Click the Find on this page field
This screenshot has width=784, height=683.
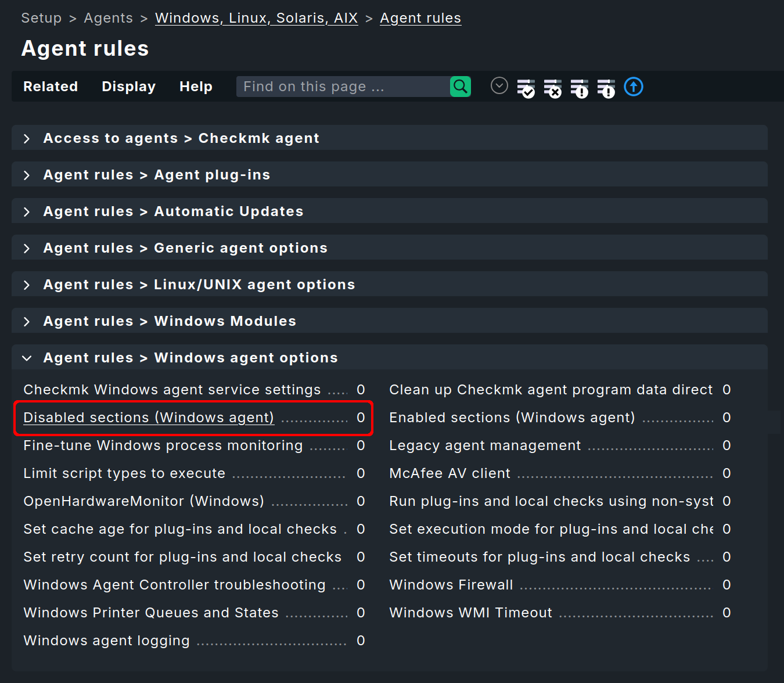(343, 86)
